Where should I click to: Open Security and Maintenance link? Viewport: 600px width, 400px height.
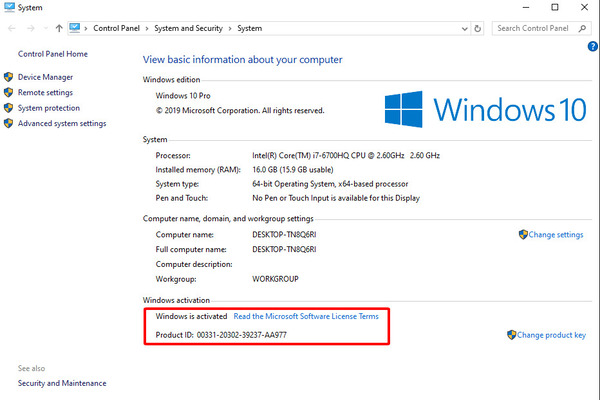pyautogui.click(x=62, y=383)
